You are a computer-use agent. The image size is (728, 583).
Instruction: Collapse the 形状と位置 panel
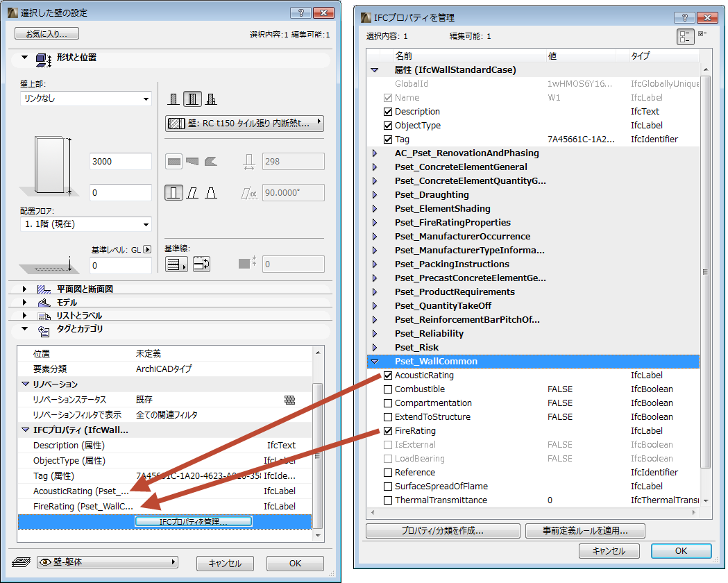(x=24, y=58)
